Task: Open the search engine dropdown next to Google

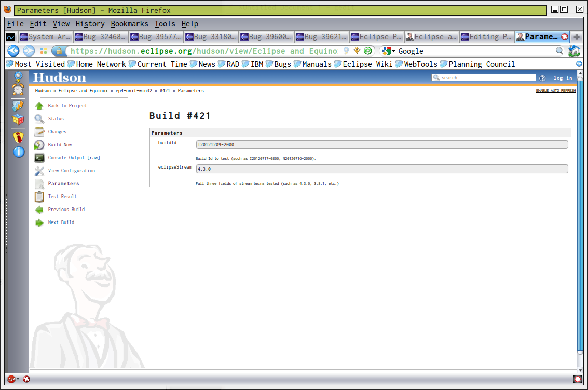Action: tap(394, 51)
